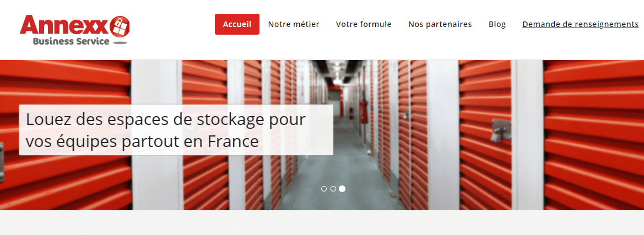Select the second carousel dot indicator

pyautogui.click(x=333, y=189)
